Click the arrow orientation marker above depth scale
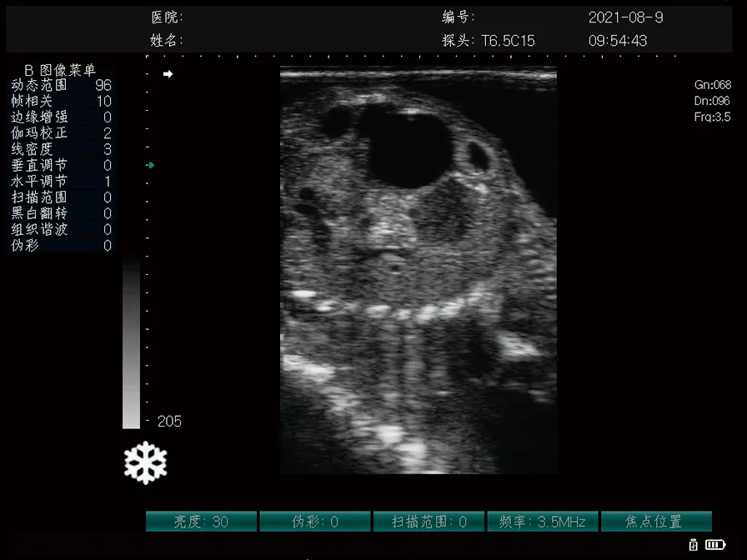The image size is (747, 560). tap(168, 73)
